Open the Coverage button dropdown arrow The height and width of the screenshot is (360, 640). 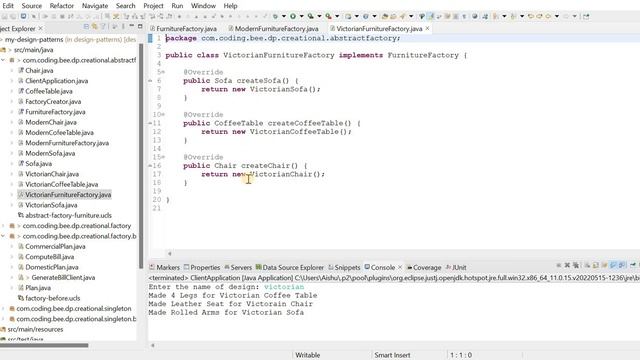(319, 16)
